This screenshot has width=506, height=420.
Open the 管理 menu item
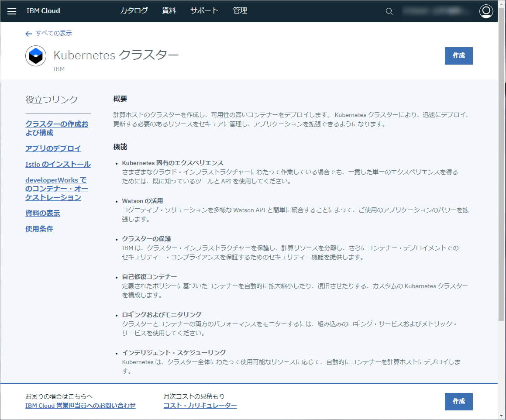point(240,10)
